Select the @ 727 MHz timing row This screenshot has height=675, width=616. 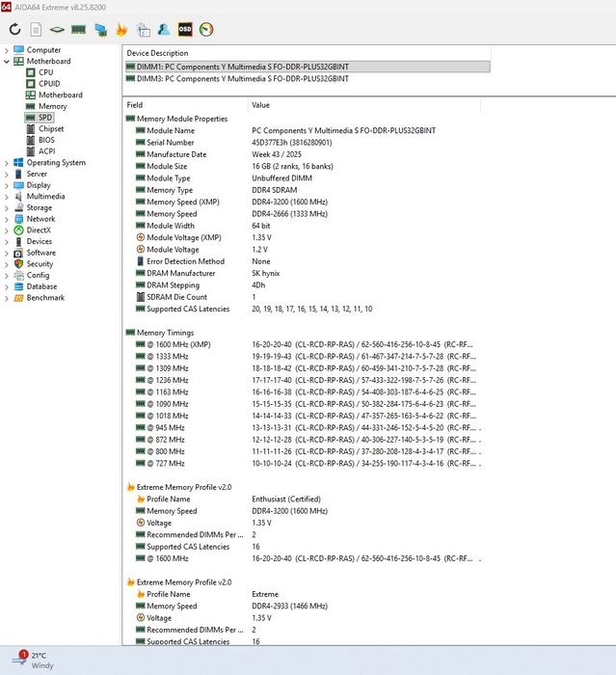[x=302, y=463]
